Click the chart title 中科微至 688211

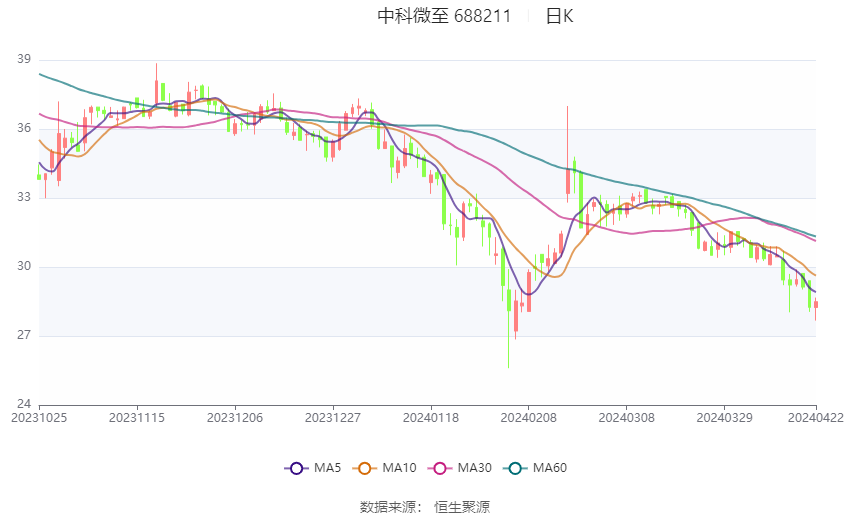click(444, 16)
